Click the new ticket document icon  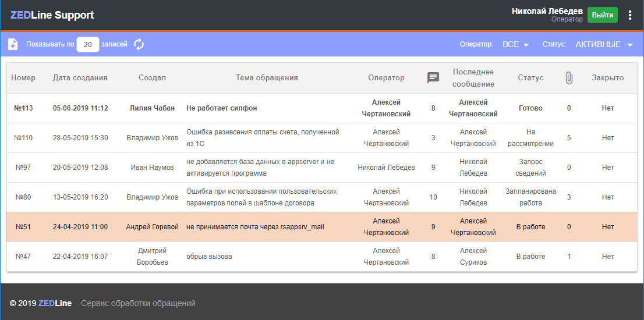click(x=13, y=44)
